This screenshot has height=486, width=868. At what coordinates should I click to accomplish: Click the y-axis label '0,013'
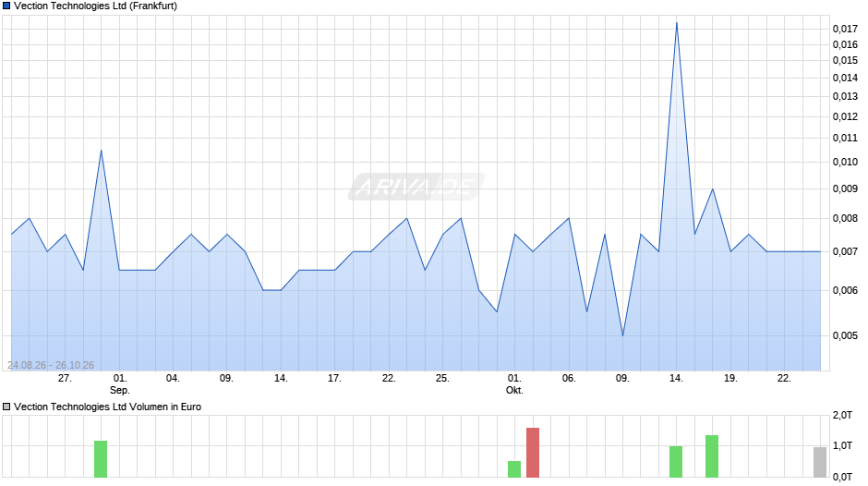(x=845, y=96)
